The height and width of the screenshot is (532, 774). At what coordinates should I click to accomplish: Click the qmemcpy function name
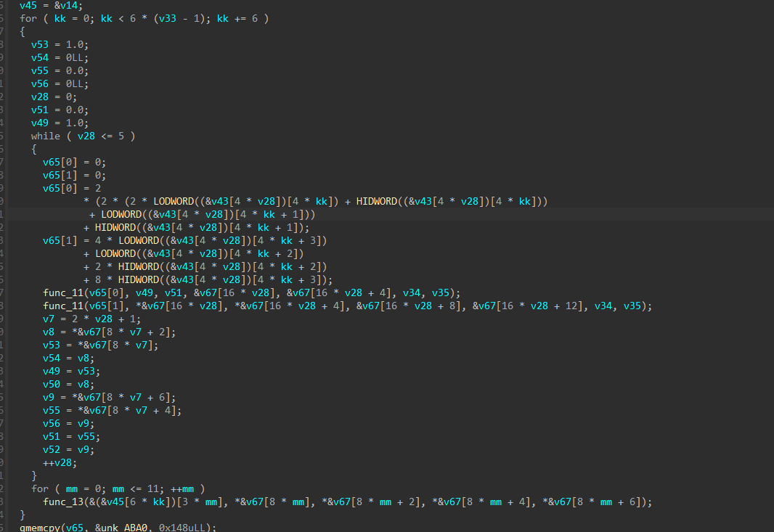40,527
